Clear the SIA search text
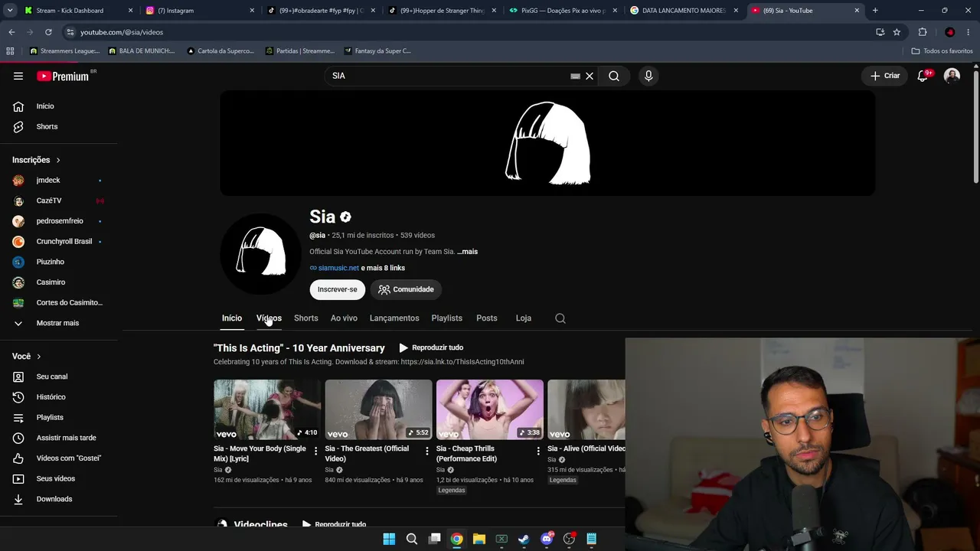980x551 pixels. (x=590, y=76)
